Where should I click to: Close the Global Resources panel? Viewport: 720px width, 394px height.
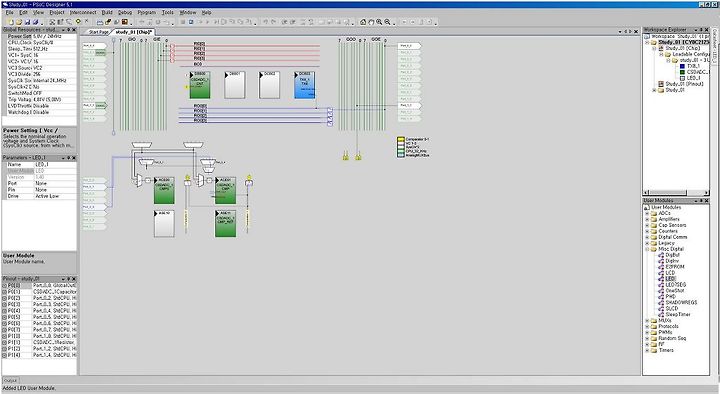click(x=74, y=29)
